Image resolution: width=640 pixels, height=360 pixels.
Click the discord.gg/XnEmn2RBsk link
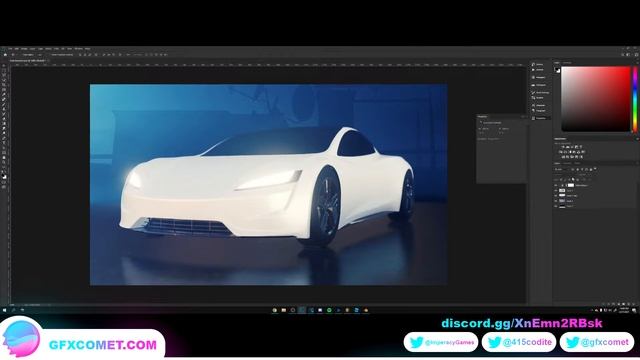pos(522,323)
